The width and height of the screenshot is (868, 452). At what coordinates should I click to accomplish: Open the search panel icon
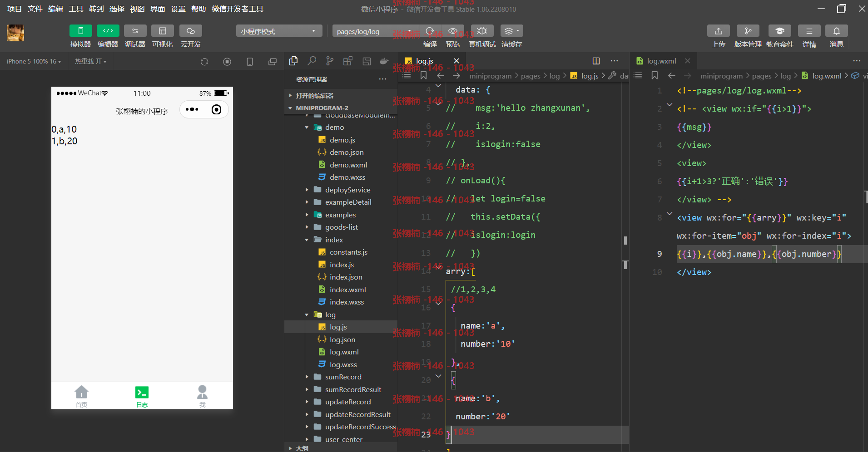[x=312, y=61]
